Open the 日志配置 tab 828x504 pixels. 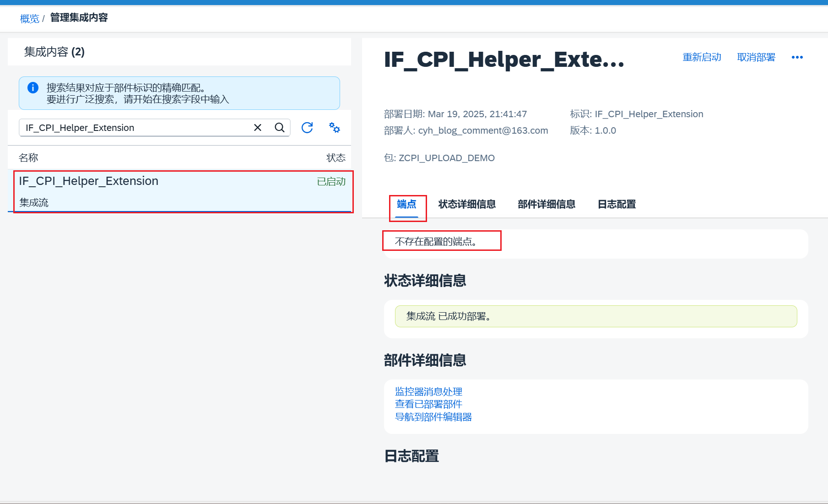point(616,204)
